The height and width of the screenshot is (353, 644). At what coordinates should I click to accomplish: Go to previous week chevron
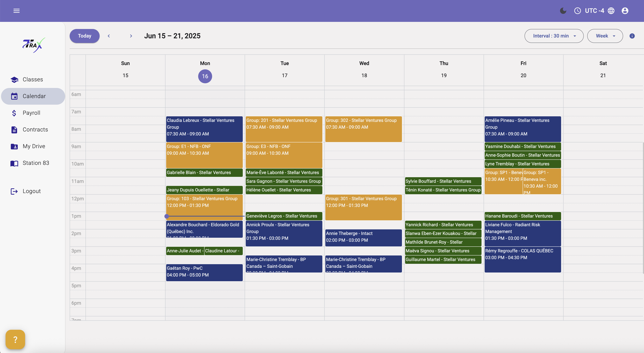click(x=109, y=36)
